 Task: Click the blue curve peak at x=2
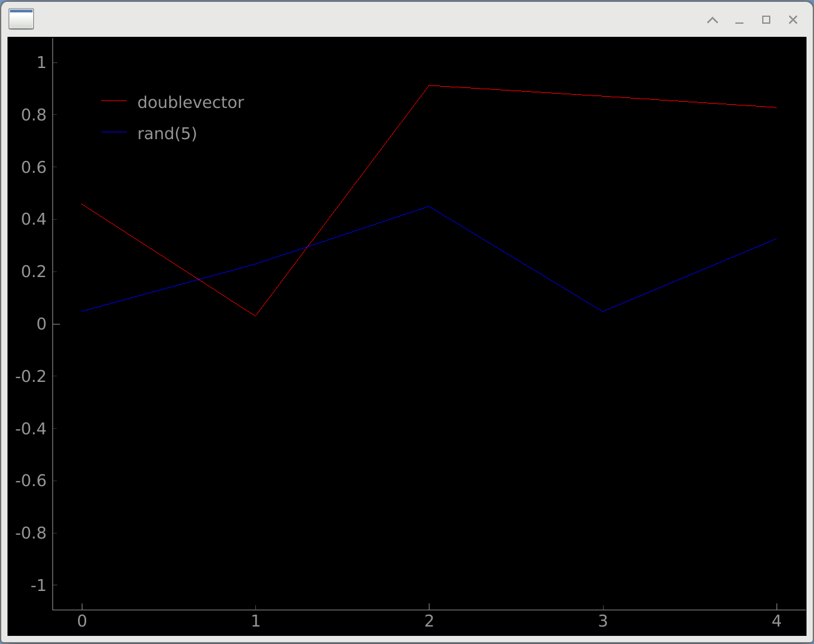429,206
